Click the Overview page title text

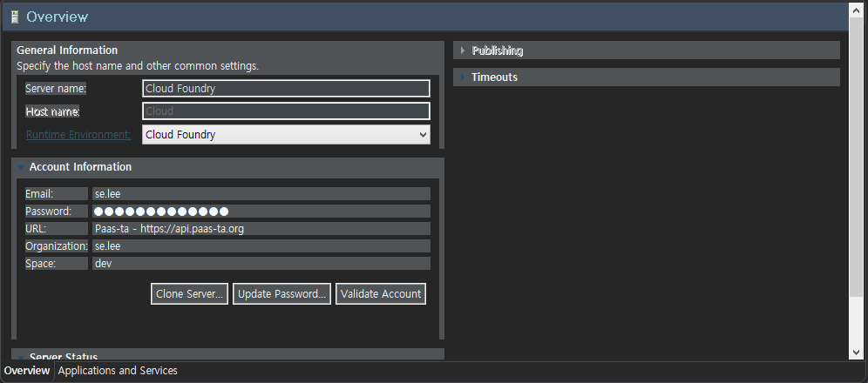click(x=57, y=17)
